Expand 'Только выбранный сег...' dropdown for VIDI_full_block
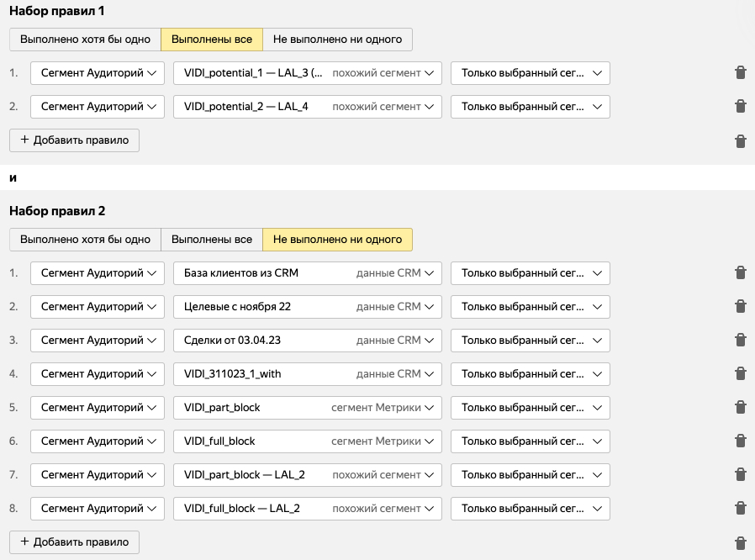The image size is (755, 560). point(530,441)
